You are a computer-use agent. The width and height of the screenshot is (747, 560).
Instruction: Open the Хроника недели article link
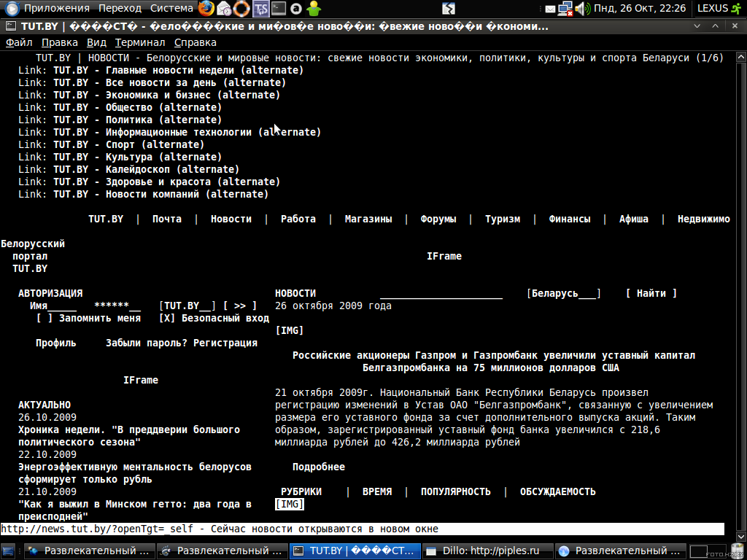tap(129, 436)
